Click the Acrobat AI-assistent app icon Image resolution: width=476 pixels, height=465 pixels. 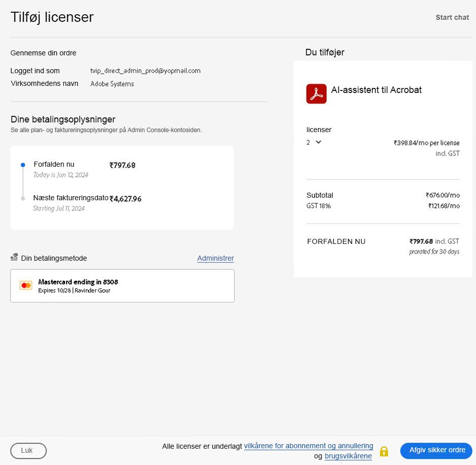(x=316, y=94)
